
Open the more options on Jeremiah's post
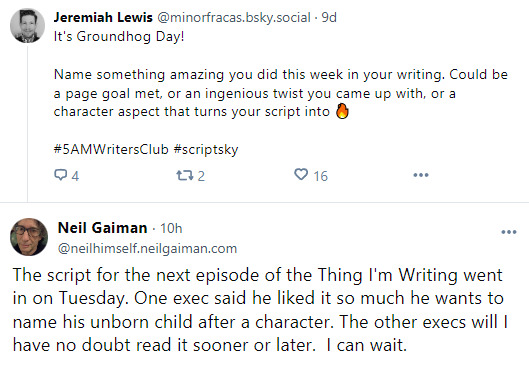421,175
